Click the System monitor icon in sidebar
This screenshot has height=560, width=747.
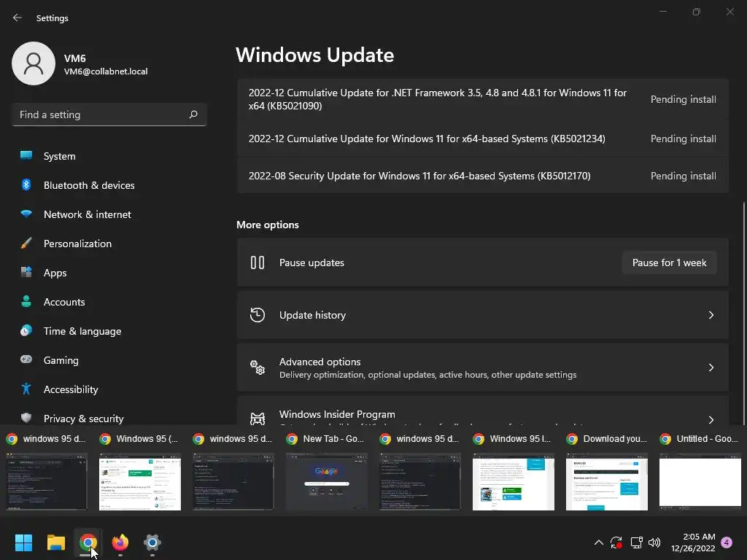(x=26, y=155)
